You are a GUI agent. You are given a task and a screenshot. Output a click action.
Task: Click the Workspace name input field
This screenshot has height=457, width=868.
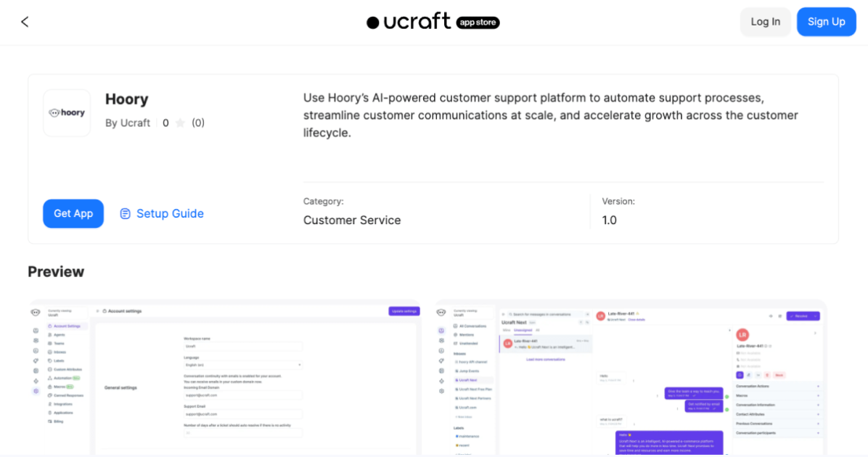[x=243, y=346]
